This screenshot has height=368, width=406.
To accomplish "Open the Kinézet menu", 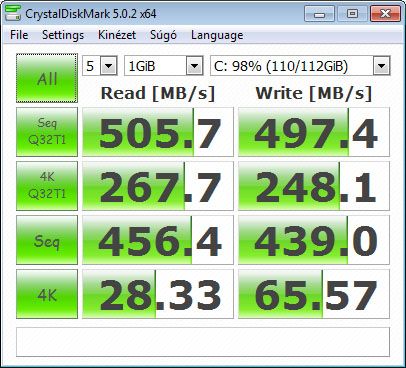I will pyautogui.click(x=117, y=35).
